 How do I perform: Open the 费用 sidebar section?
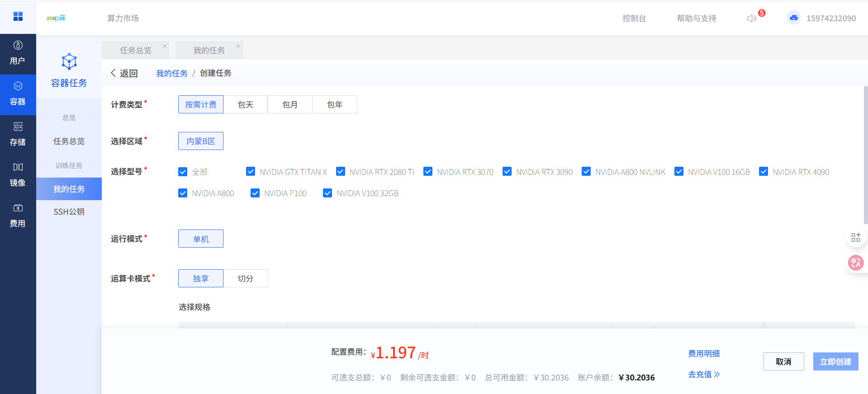tap(18, 216)
